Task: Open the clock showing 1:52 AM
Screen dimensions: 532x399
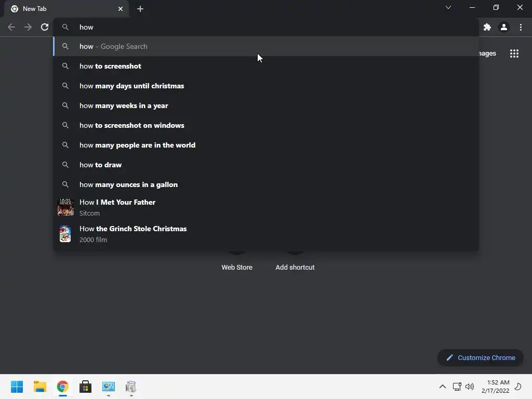Action: (495, 387)
